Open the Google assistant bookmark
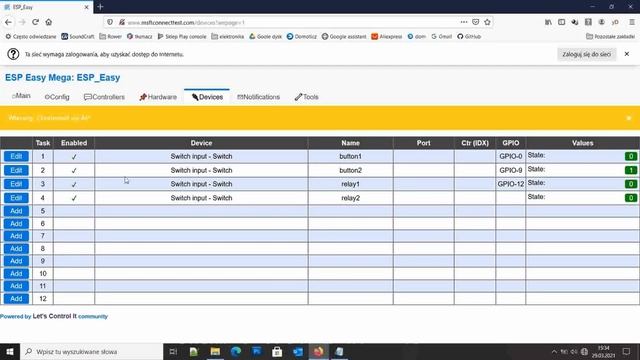640x360 pixels. 344,36
